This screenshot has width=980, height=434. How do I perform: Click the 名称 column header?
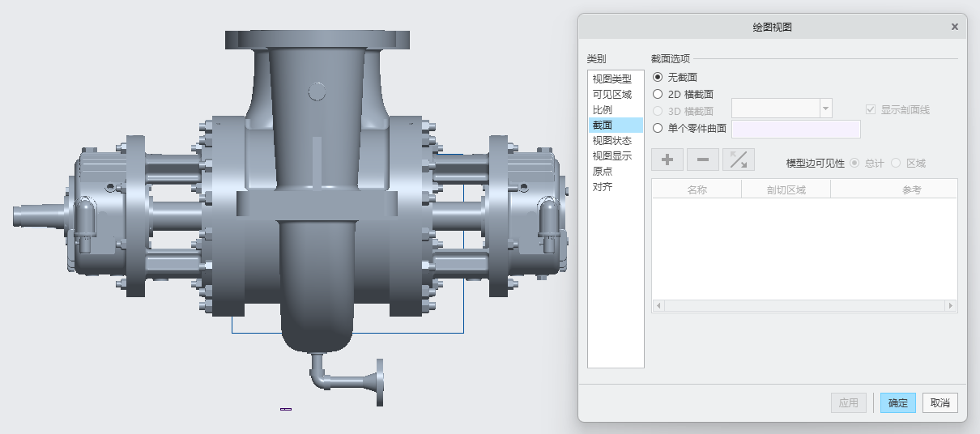tap(697, 189)
